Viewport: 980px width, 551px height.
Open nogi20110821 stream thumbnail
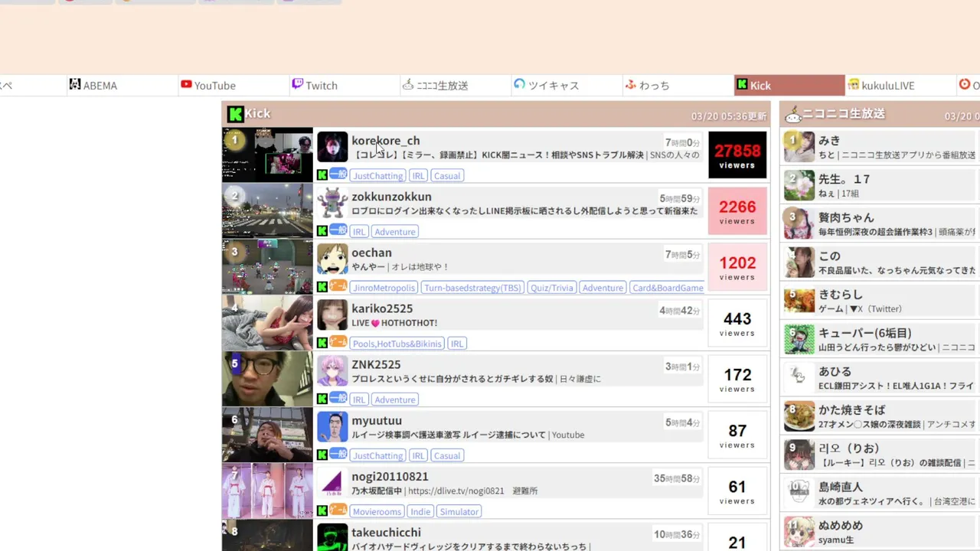tap(268, 490)
